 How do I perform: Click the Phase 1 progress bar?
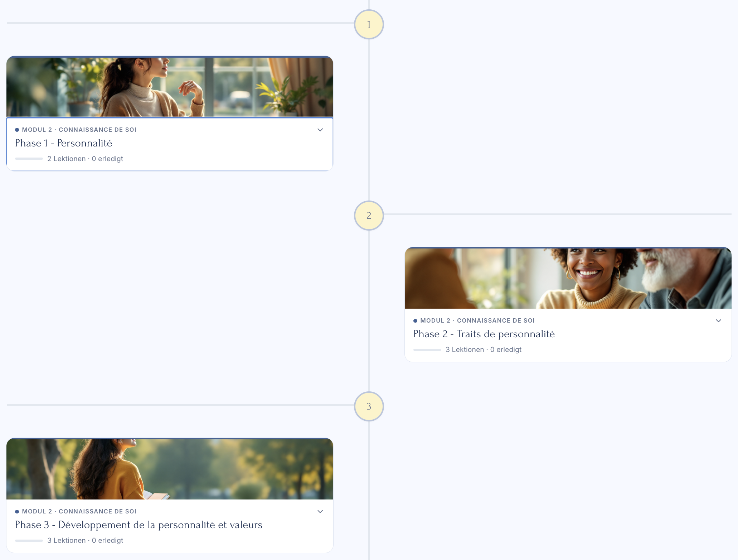[x=29, y=159]
